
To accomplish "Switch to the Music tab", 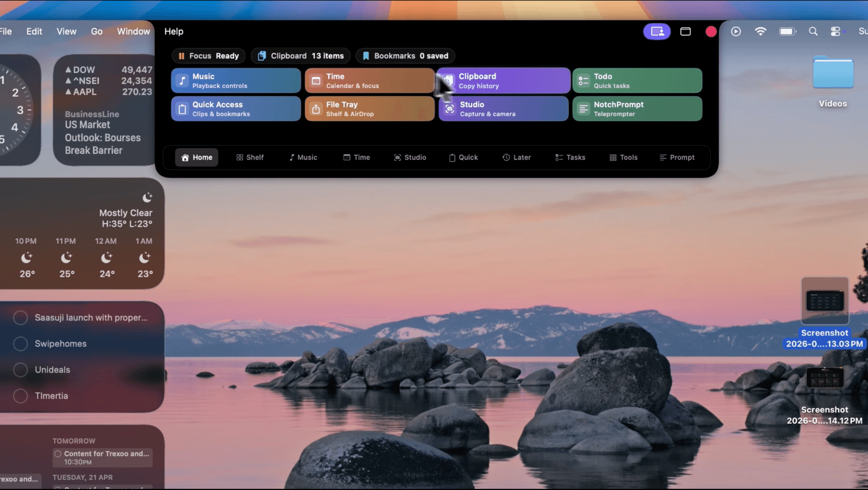I will pyautogui.click(x=303, y=157).
